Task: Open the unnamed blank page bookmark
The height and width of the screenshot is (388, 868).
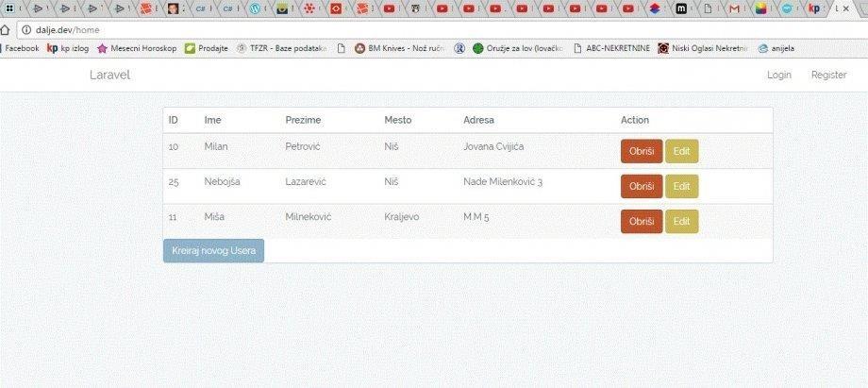Action: (x=341, y=48)
